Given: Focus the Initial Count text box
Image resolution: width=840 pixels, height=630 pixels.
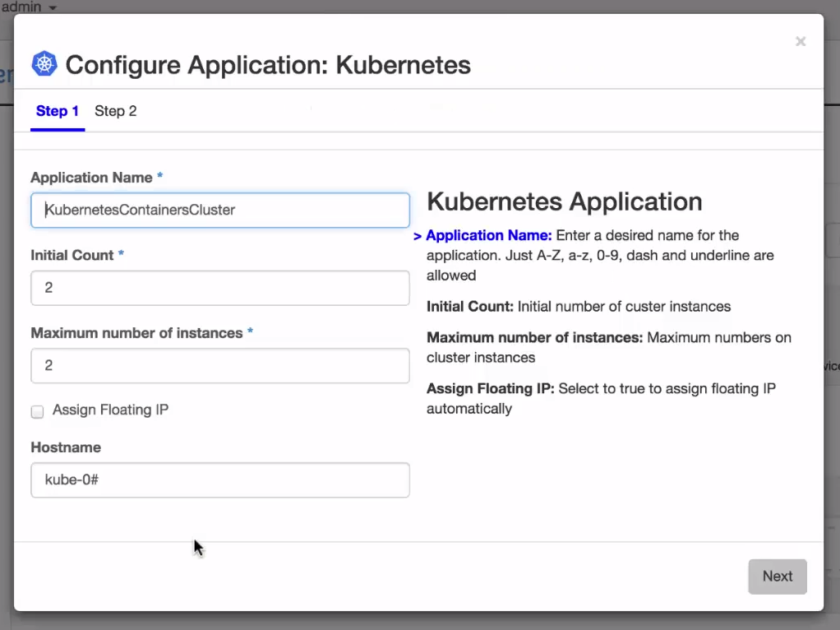Looking at the screenshot, I should pos(220,288).
